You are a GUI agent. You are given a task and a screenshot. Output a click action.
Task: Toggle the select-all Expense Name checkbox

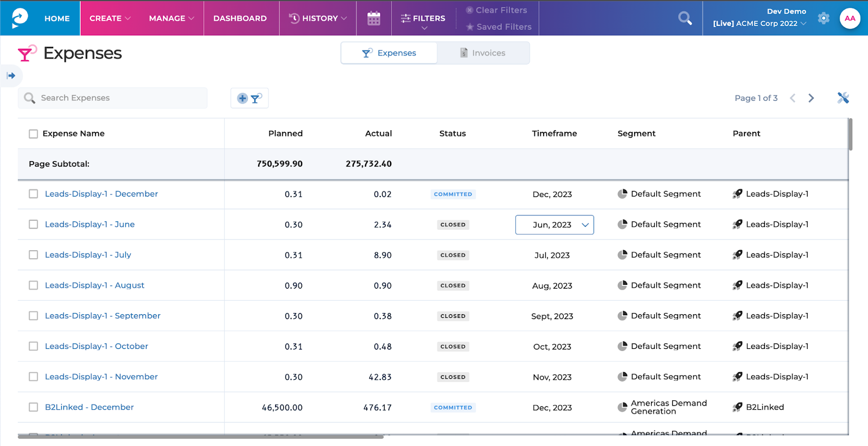(x=34, y=133)
